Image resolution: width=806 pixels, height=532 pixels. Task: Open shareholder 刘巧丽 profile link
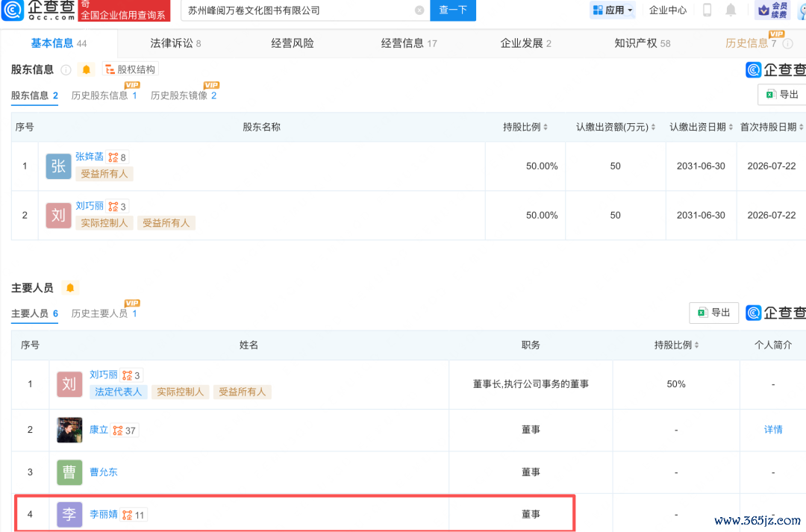tap(90, 206)
